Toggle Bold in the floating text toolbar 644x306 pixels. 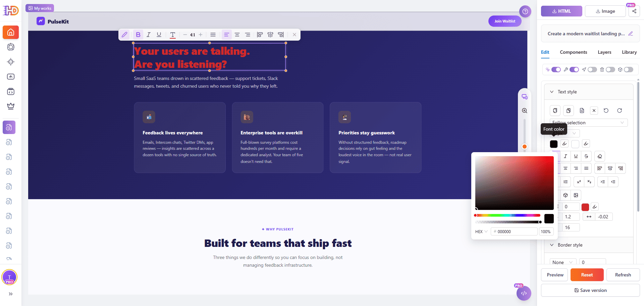(138, 35)
